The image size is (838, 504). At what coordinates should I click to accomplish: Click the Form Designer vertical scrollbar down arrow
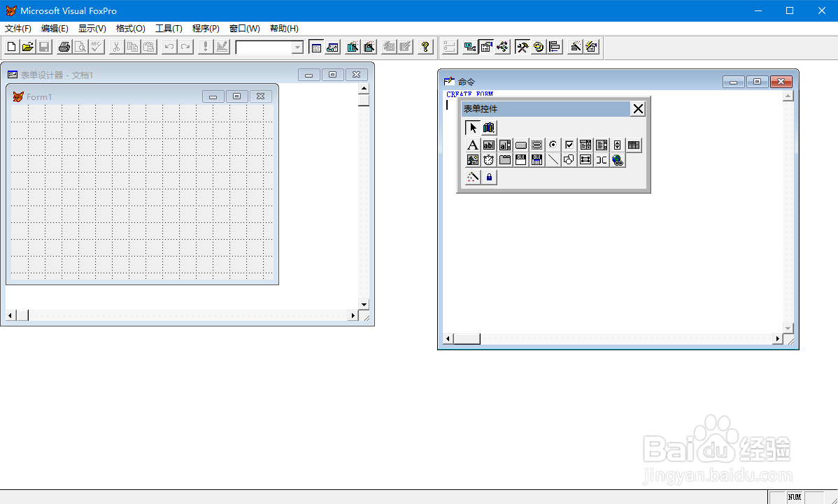pos(364,304)
